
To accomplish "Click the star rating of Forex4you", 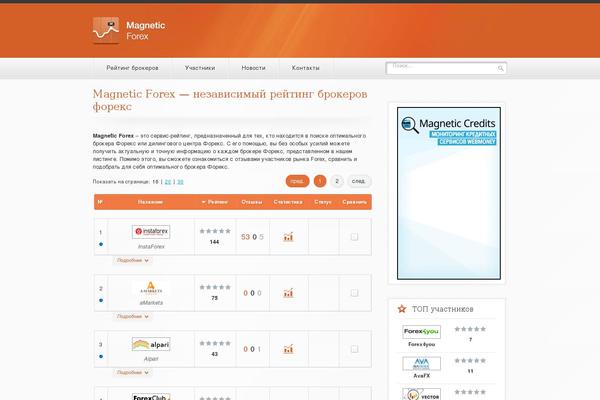I will [470, 329].
